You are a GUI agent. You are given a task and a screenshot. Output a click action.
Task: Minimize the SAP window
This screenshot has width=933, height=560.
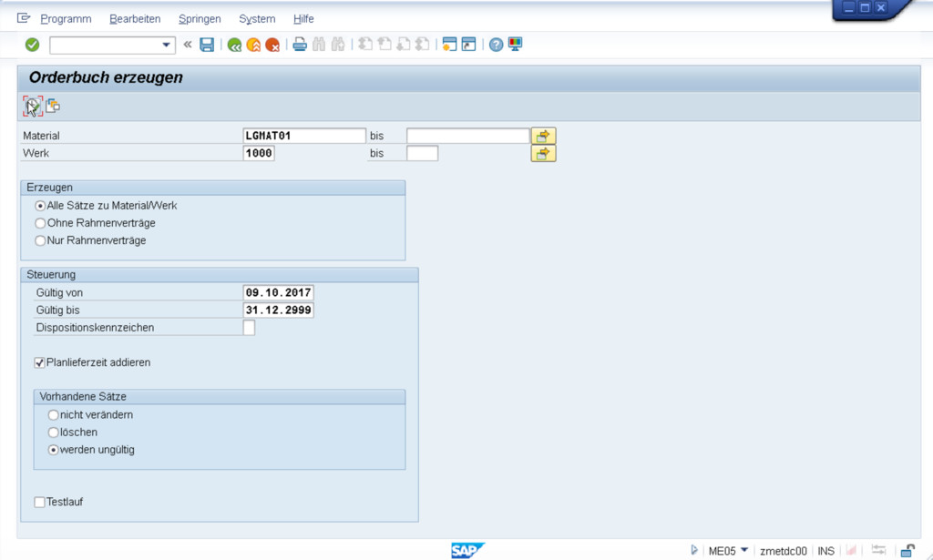pyautogui.click(x=849, y=8)
